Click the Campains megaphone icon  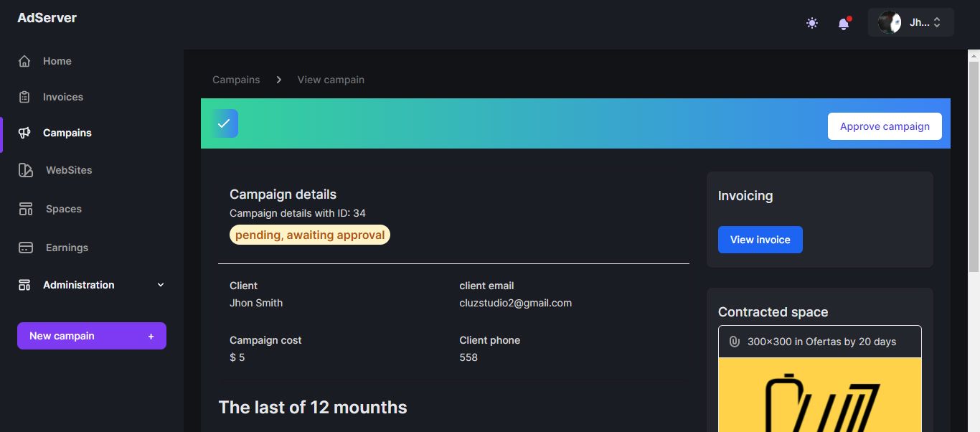coord(24,133)
